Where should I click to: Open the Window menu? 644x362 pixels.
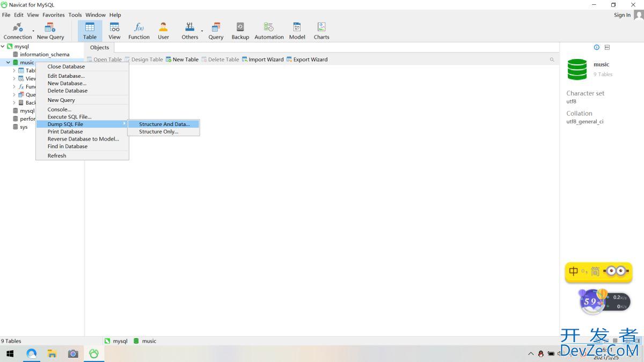tap(96, 15)
